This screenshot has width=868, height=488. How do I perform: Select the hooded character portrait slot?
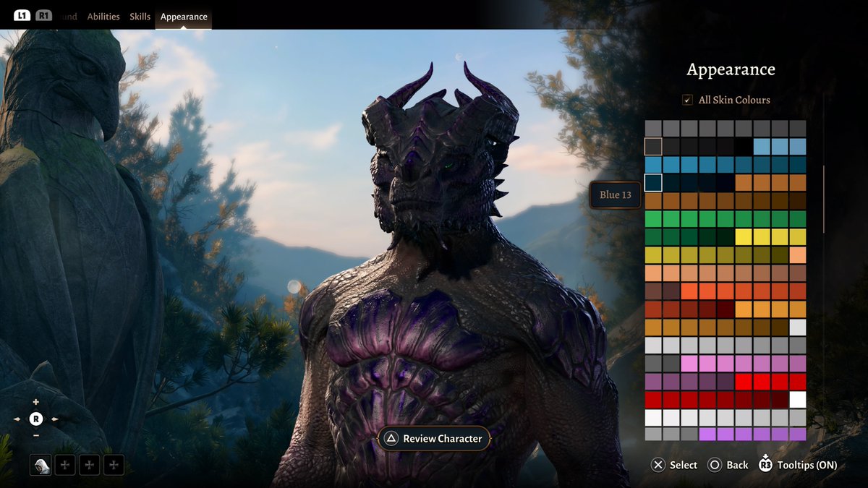click(41, 465)
